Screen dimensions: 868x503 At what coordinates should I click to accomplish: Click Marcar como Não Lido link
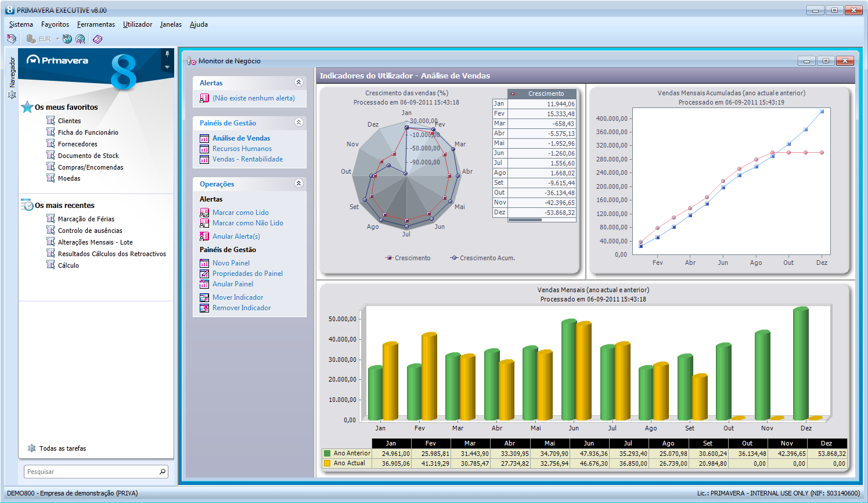tap(248, 223)
